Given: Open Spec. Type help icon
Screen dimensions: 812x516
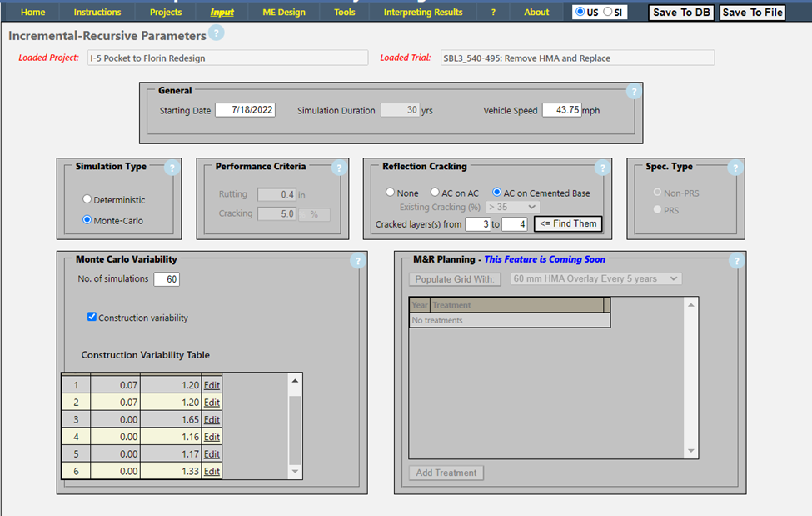Looking at the screenshot, I should click(x=735, y=168).
